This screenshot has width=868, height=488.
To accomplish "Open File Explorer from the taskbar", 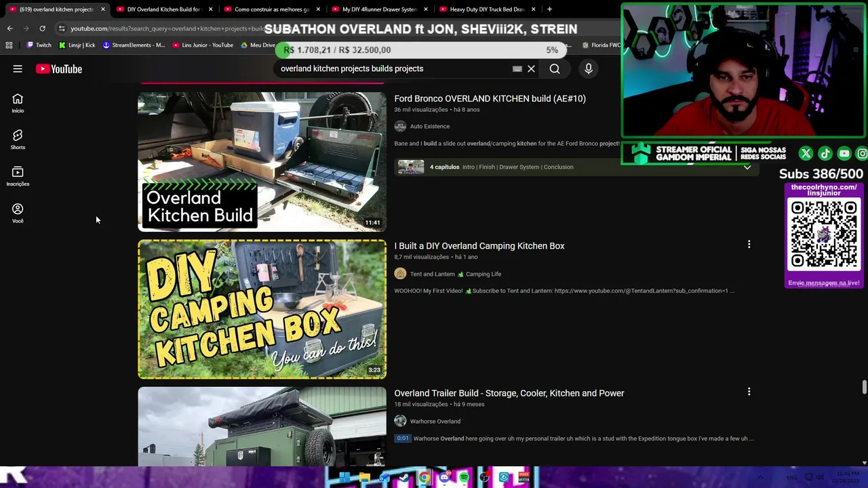I will (365, 477).
